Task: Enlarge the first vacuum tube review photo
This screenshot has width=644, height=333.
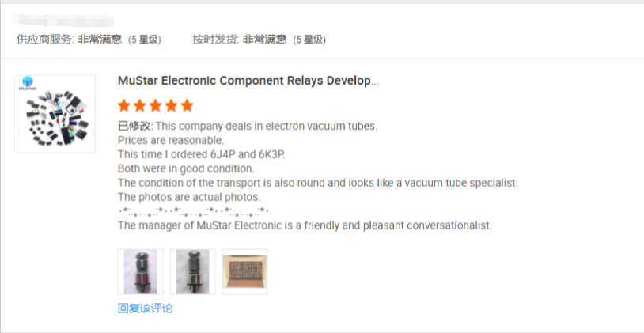Action: point(141,271)
